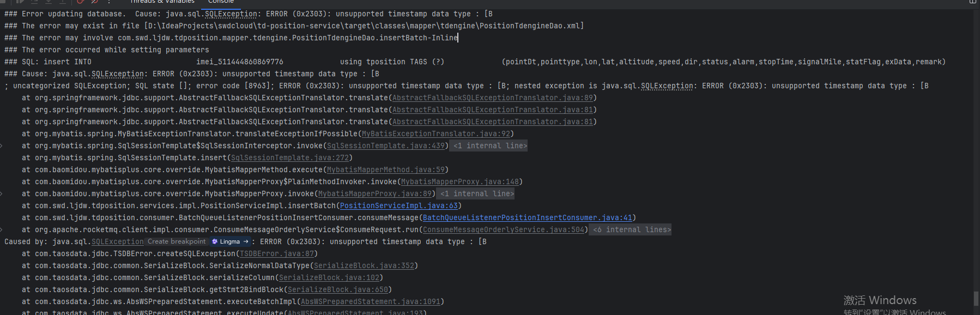The height and width of the screenshot is (315, 980).
Task: Click the Mute Breakpoints icon in debug toolbar
Action: tap(94, 2)
